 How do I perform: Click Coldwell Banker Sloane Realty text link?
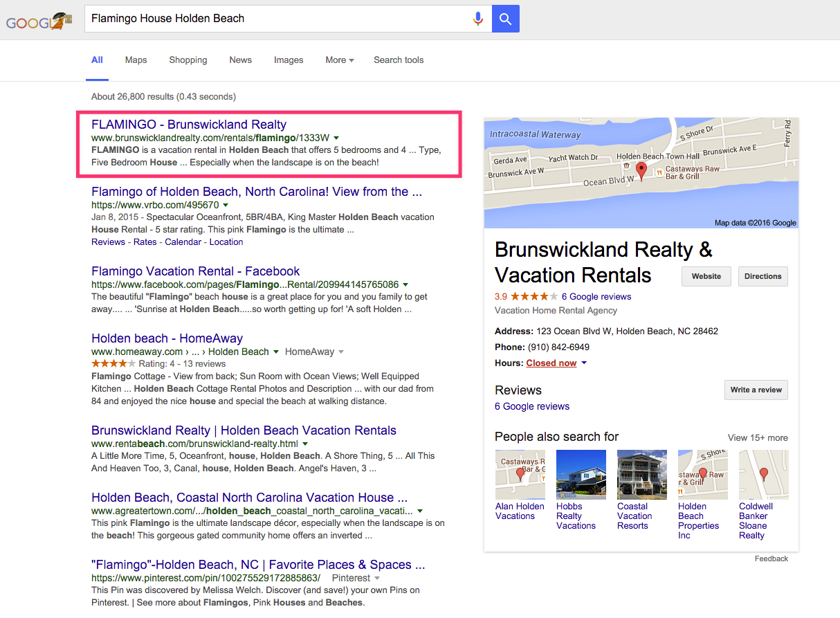tap(756, 521)
